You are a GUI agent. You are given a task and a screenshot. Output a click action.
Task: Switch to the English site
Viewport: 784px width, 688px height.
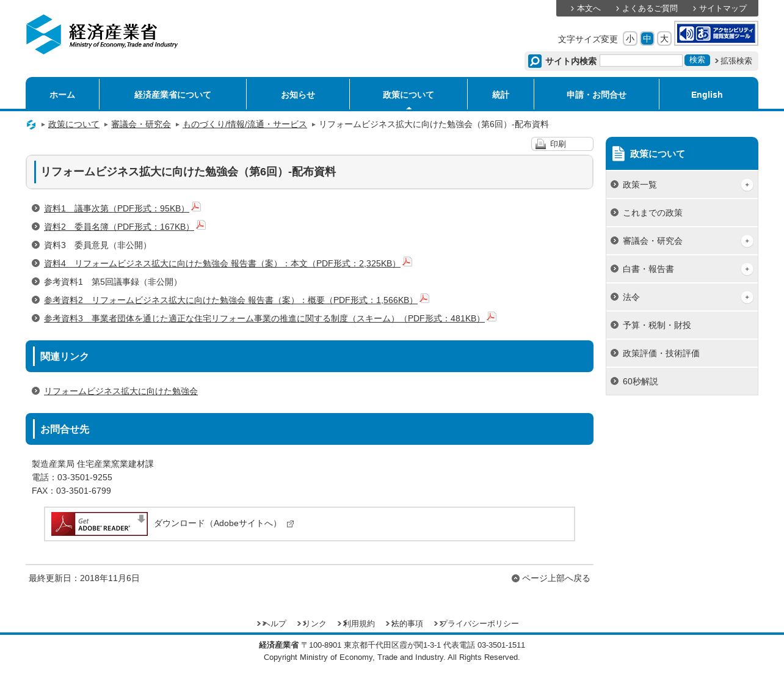pyautogui.click(x=707, y=95)
